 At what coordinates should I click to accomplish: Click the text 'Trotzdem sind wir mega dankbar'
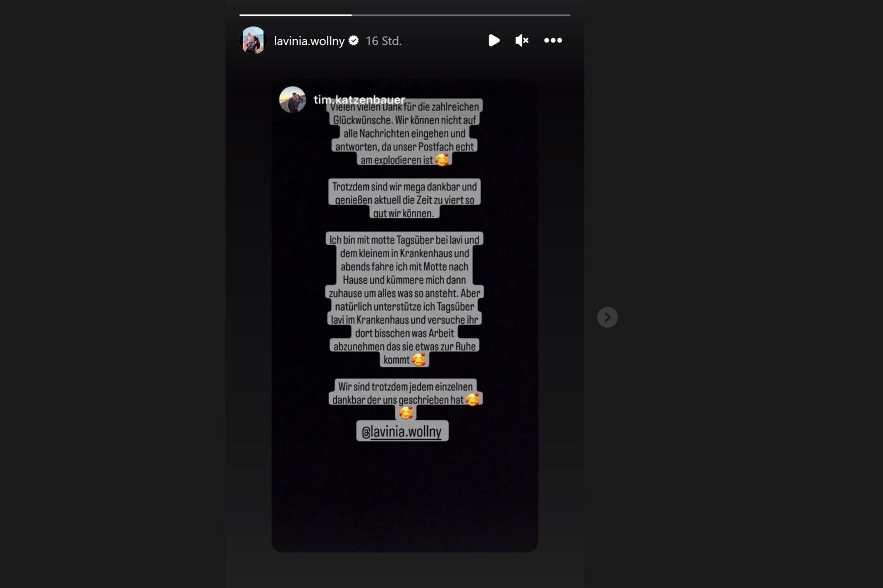404,187
